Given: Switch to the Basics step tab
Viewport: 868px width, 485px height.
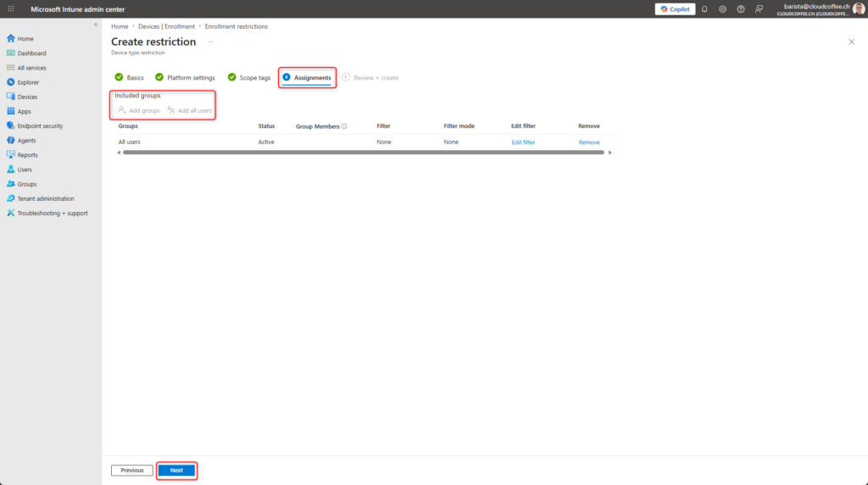Looking at the screenshot, I should tap(130, 77).
